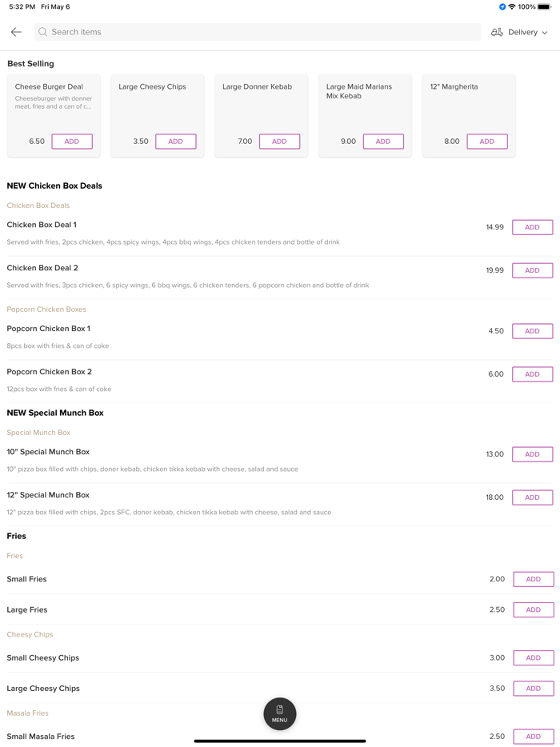Tap the battery status icon
This screenshot has height=747, width=560.
[x=544, y=6]
